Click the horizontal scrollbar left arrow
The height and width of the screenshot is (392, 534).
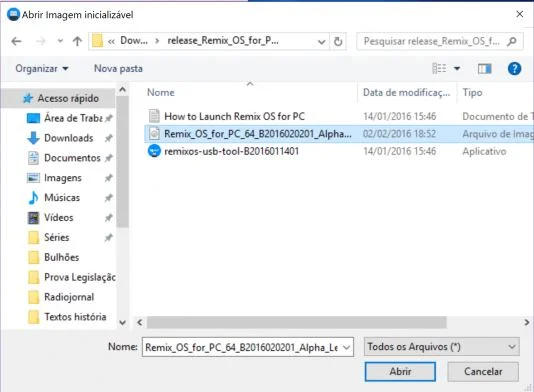pos(140,322)
